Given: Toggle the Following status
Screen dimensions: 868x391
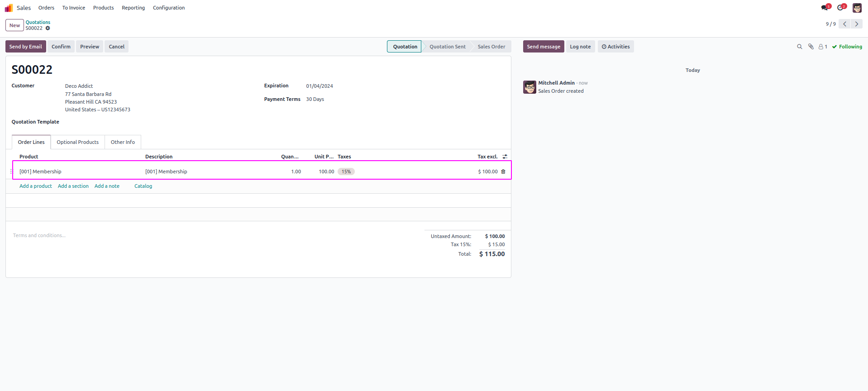Looking at the screenshot, I should (847, 47).
